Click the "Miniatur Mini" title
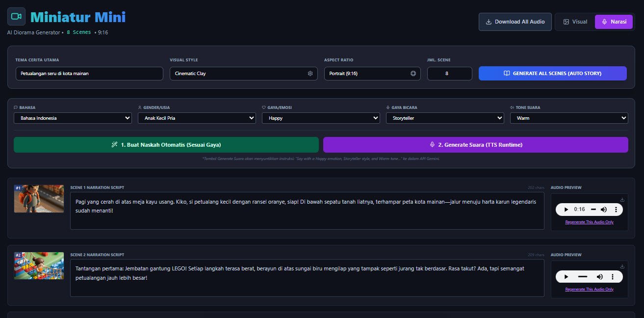Viewport: 644px width, 318px height. [78, 17]
